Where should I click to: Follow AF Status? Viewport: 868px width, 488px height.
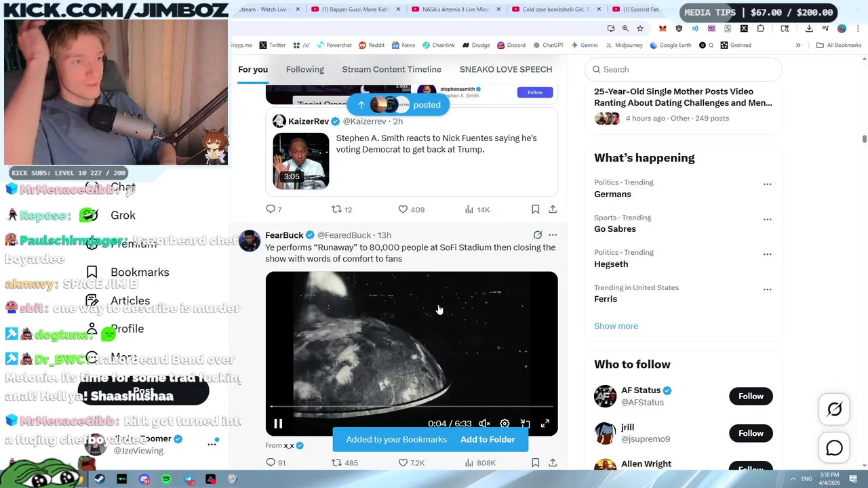click(x=751, y=396)
